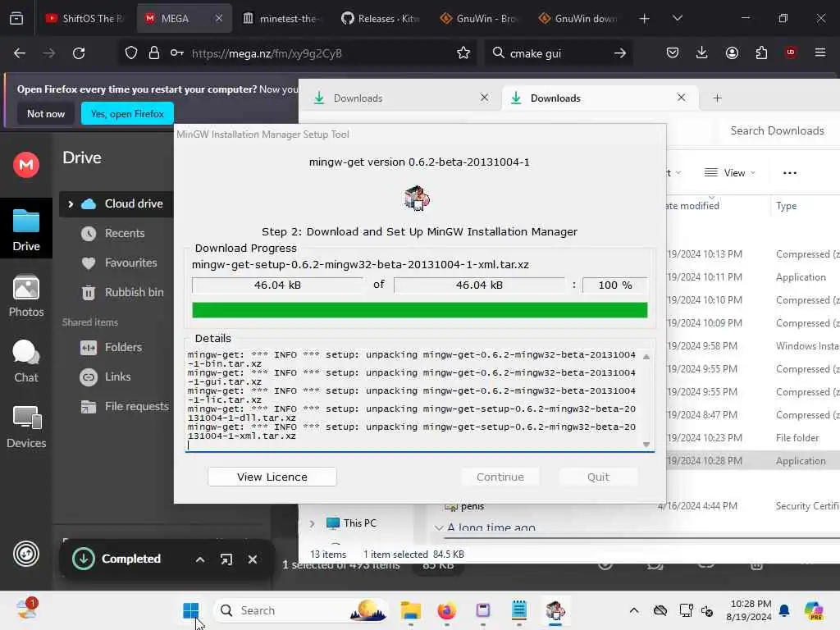840x630 pixels.
Task: Open Devices in MEGA sidebar
Action: pyautogui.click(x=26, y=427)
